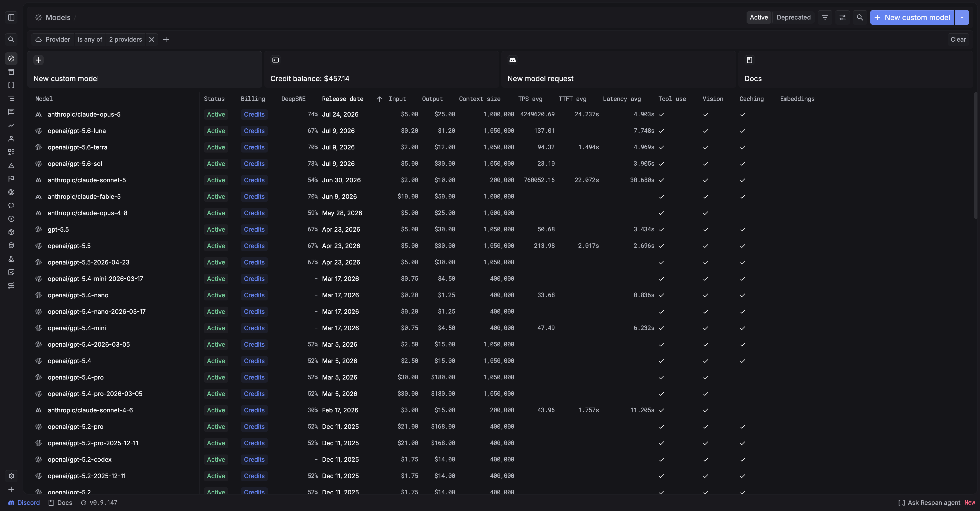Open search from the left sidebar magnifier

[x=11, y=40]
